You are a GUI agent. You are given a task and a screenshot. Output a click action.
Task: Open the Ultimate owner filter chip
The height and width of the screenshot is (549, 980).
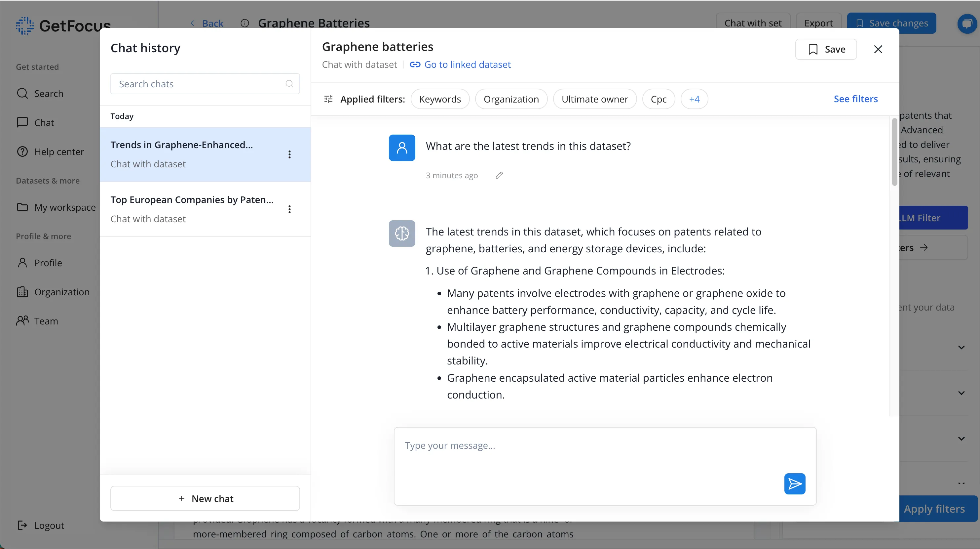click(595, 99)
